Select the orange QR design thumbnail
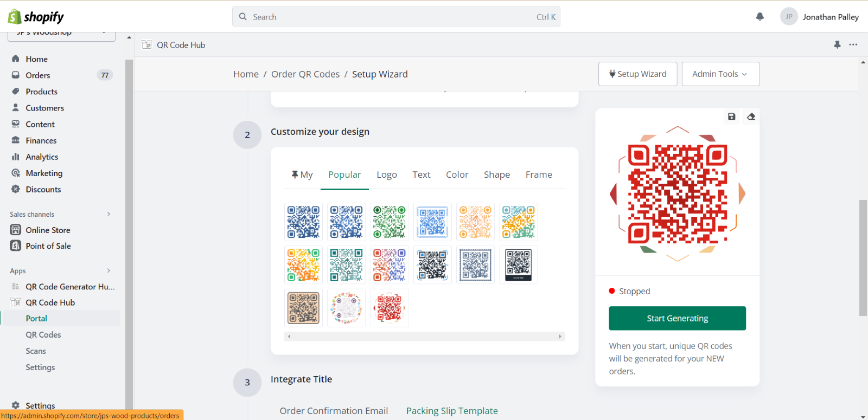Viewport: 868px width, 420px height. [476, 222]
